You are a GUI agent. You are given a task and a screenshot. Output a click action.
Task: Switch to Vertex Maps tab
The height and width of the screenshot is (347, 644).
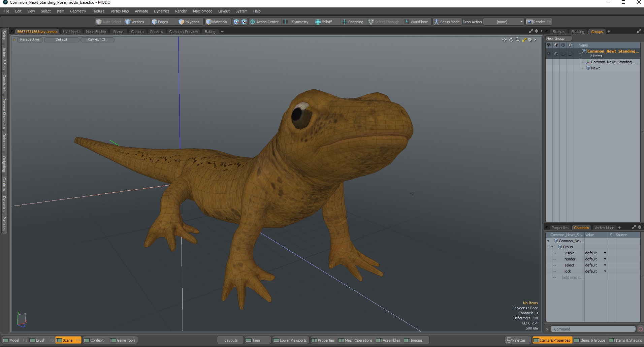tap(604, 228)
